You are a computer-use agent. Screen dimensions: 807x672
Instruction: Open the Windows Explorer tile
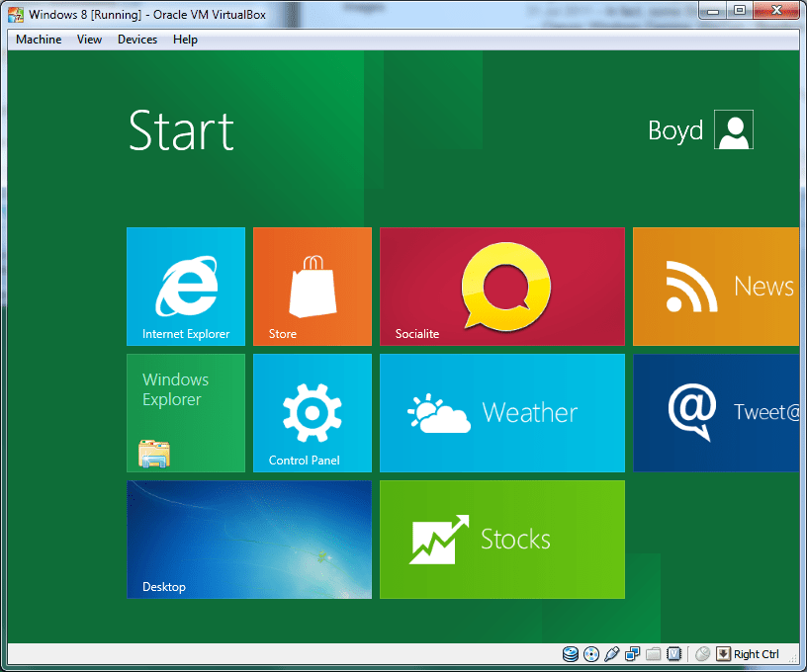pos(186,413)
